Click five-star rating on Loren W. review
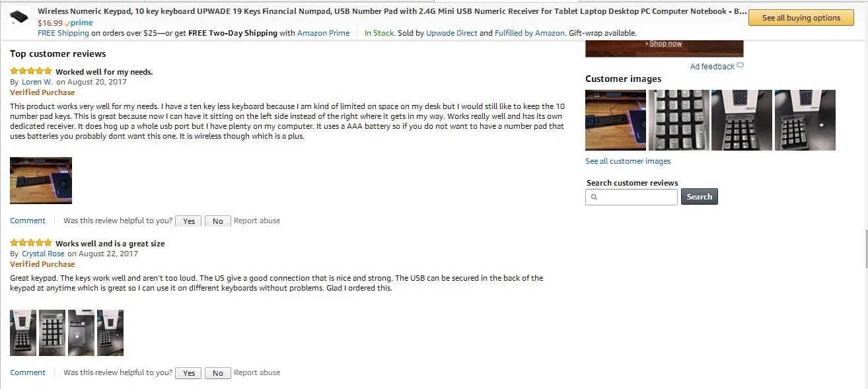 point(30,71)
